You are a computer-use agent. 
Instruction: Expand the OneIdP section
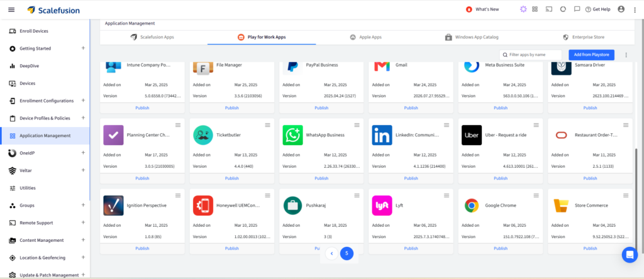coord(83,153)
